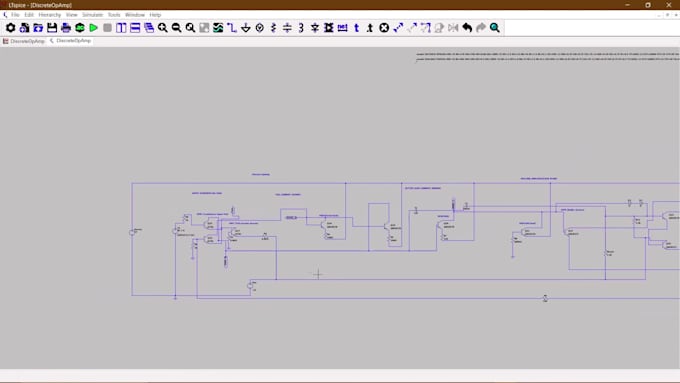Place a net label
Screen dimensions: 680x383
tap(343, 28)
